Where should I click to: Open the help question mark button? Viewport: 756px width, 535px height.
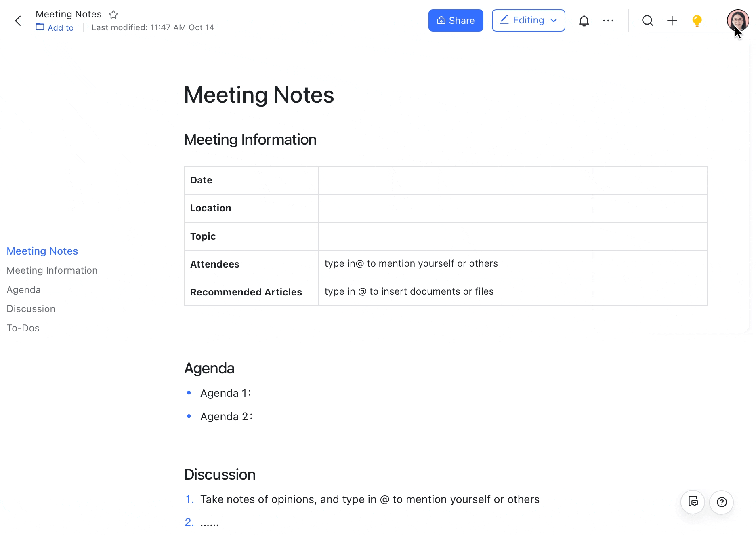point(722,502)
